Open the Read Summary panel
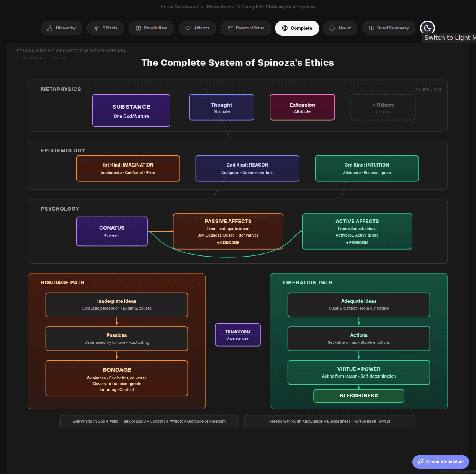 [x=389, y=28]
